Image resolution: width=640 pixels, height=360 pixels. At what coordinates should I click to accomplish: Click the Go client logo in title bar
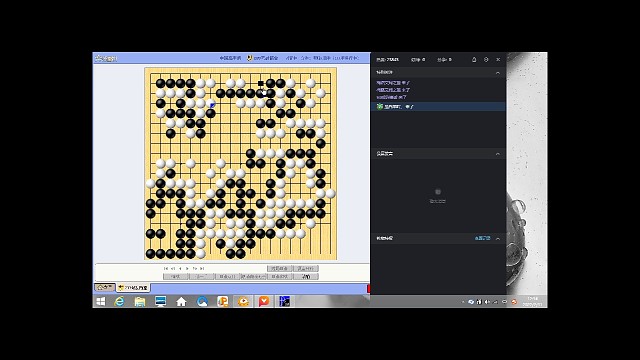click(x=106, y=58)
